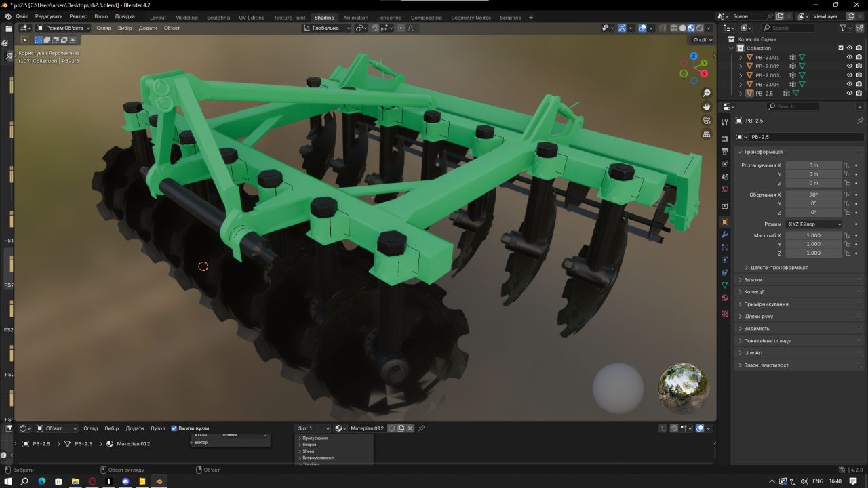Open the Material properties tab icon
Screen dimensions: 868x488
tap(724, 298)
